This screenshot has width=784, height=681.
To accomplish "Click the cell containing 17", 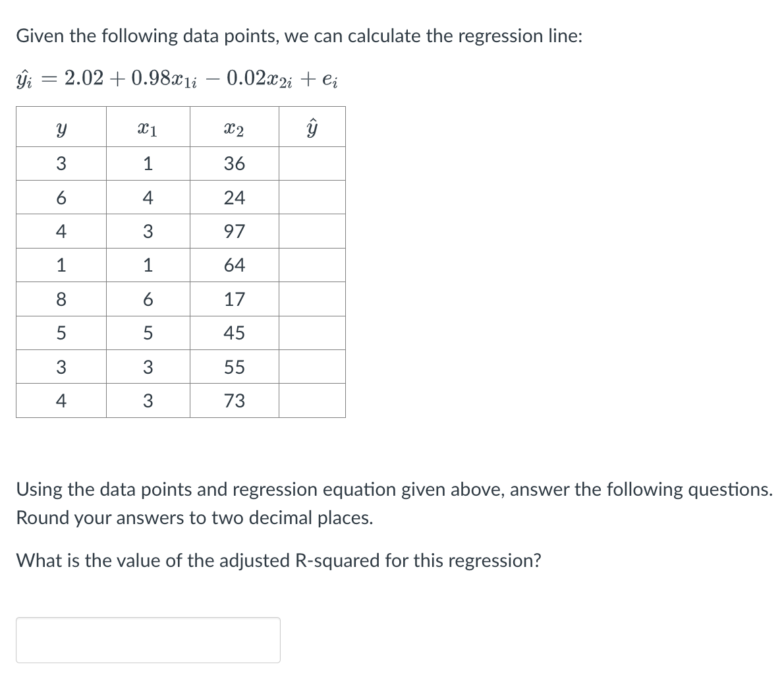I will 235,299.
